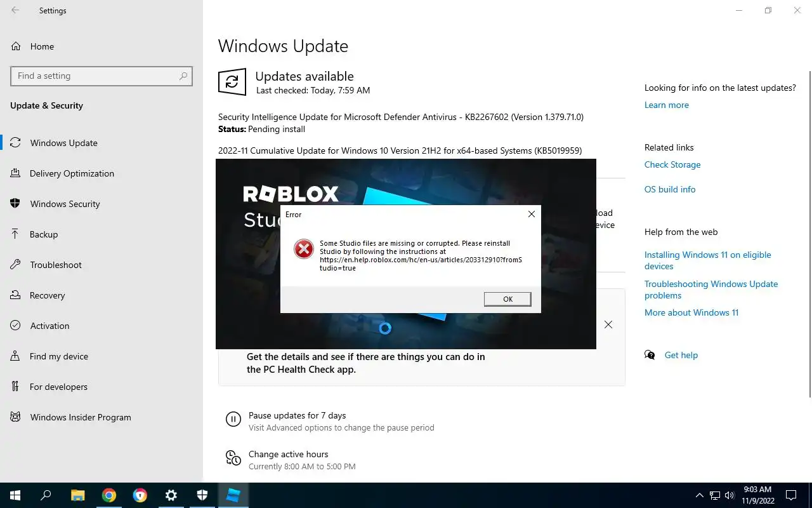Screen dimensions: 812x508
Task: Click Change active hours
Action: pos(289,454)
